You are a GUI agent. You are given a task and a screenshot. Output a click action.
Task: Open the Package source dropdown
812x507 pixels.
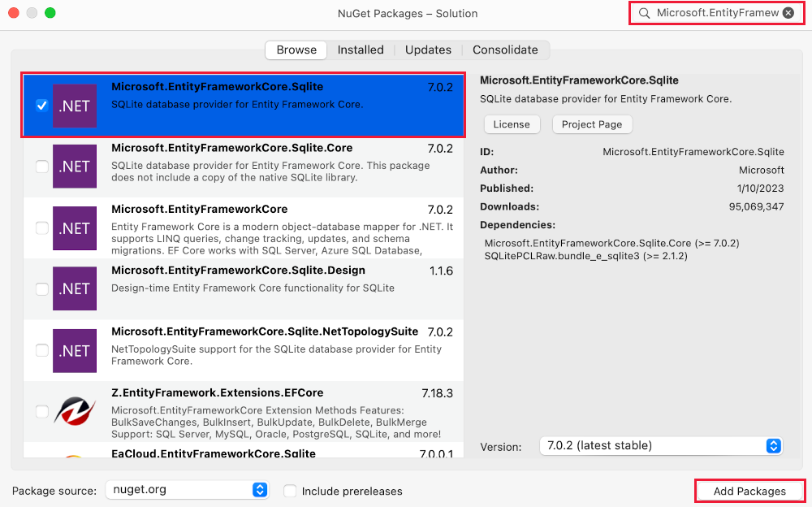pos(187,490)
